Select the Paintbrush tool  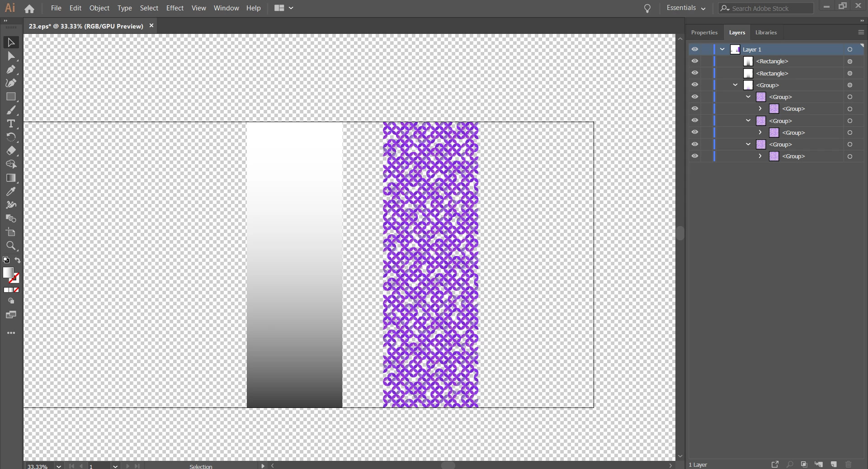11,110
